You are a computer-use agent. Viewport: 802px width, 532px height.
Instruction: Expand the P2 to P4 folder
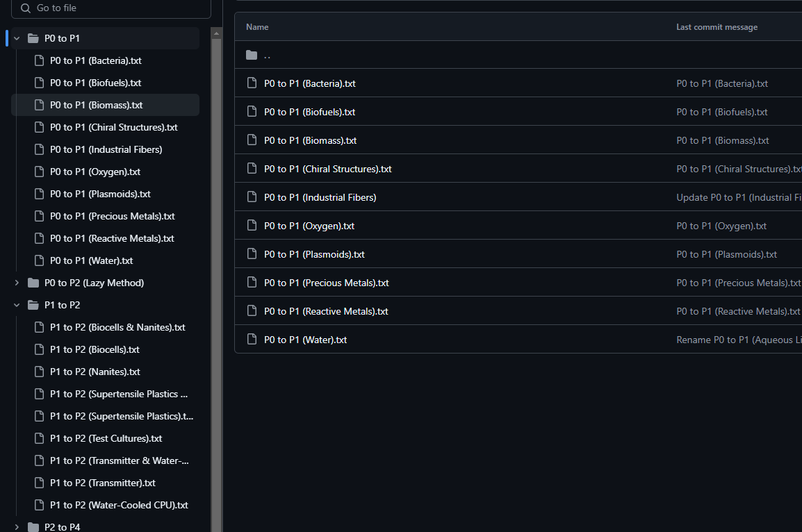pos(17,527)
